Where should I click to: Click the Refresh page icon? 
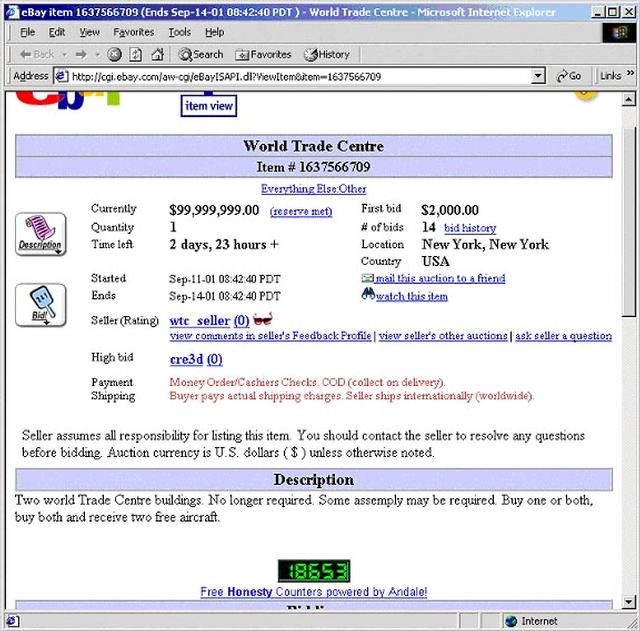(x=135, y=54)
